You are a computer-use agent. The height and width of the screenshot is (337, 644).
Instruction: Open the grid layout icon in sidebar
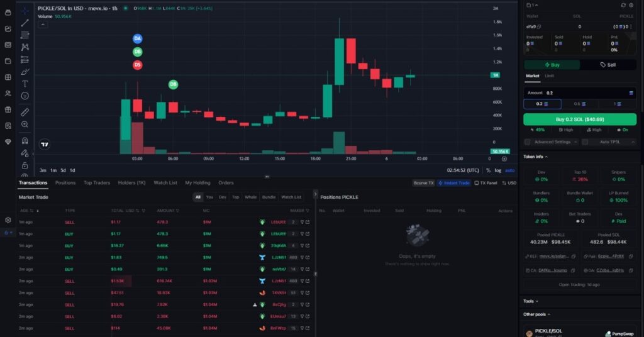point(8,77)
